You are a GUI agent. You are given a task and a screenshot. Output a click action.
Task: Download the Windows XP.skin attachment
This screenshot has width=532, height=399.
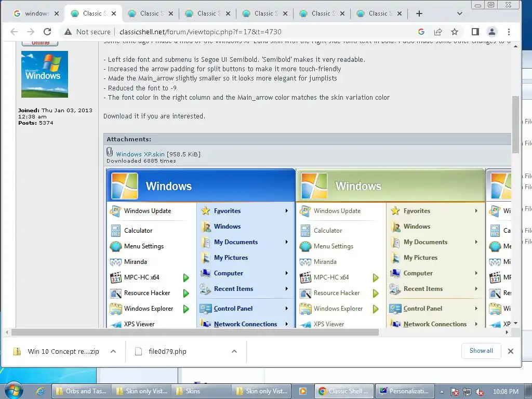140,154
